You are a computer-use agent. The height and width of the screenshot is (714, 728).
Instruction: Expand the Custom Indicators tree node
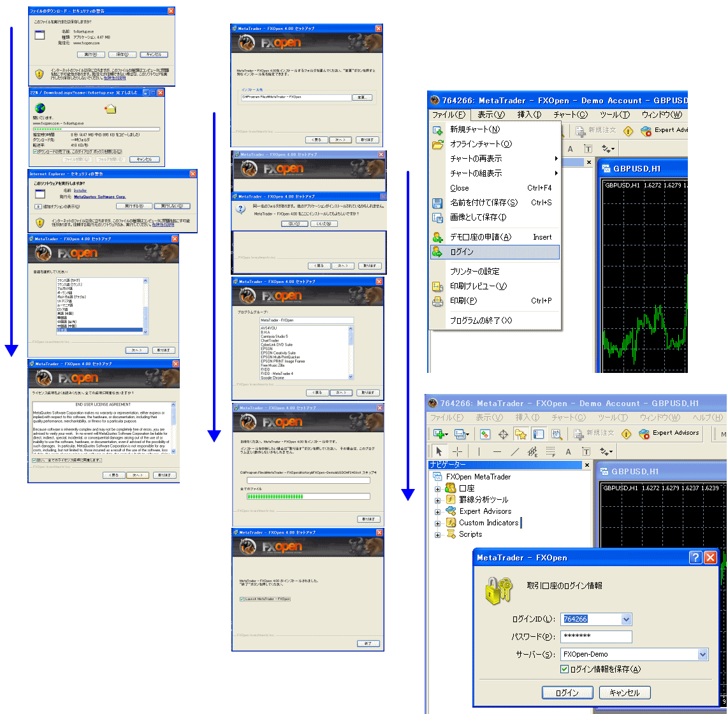(437, 523)
